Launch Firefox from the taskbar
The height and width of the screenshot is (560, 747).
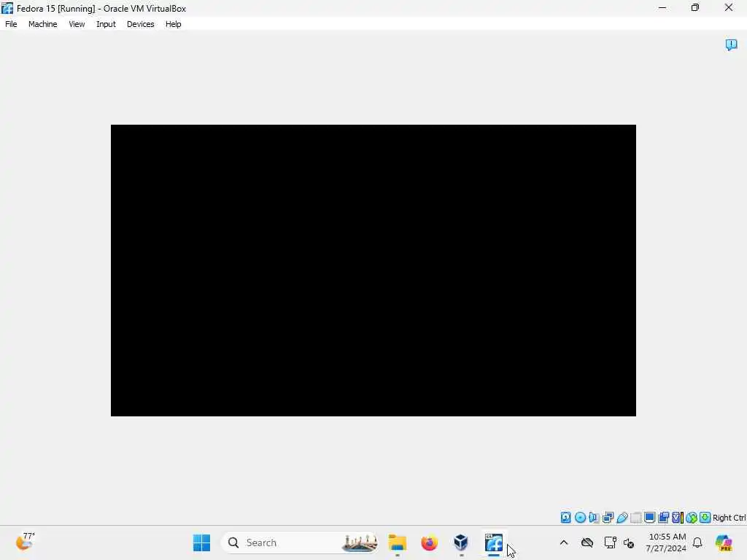pyautogui.click(x=429, y=542)
